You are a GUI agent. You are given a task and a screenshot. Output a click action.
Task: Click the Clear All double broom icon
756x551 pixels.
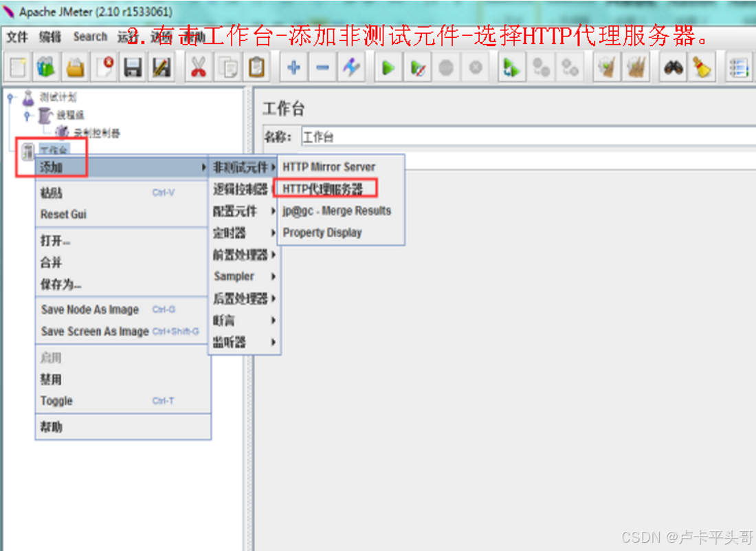[636, 67]
